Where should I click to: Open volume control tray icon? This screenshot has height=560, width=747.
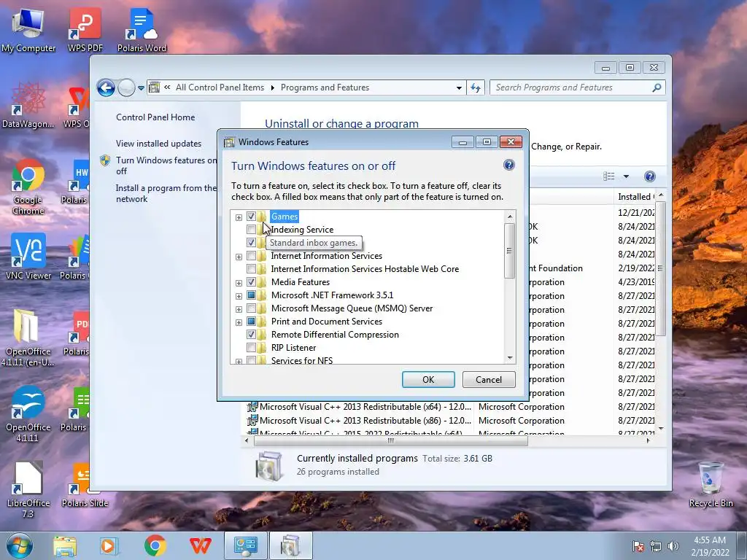(673, 546)
